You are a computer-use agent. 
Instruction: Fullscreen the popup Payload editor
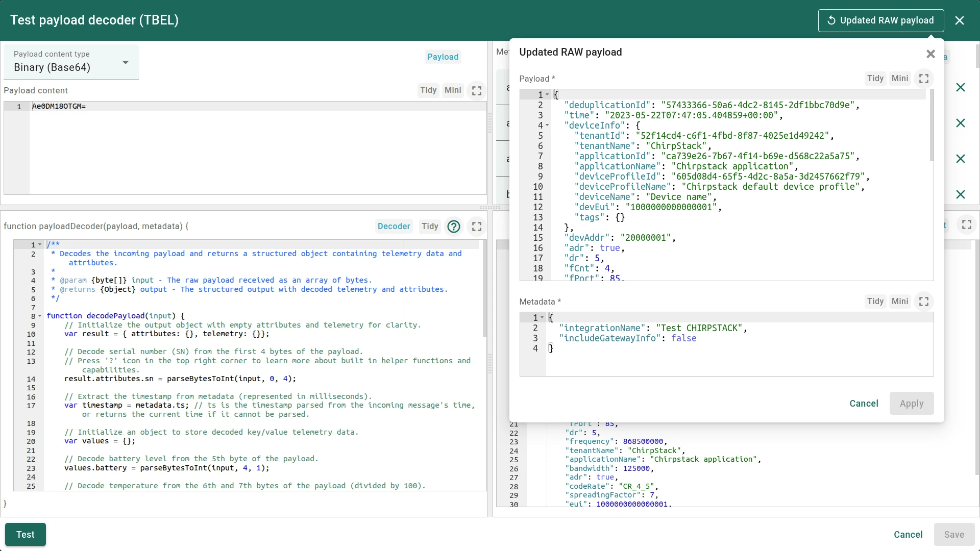(x=924, y=79)
